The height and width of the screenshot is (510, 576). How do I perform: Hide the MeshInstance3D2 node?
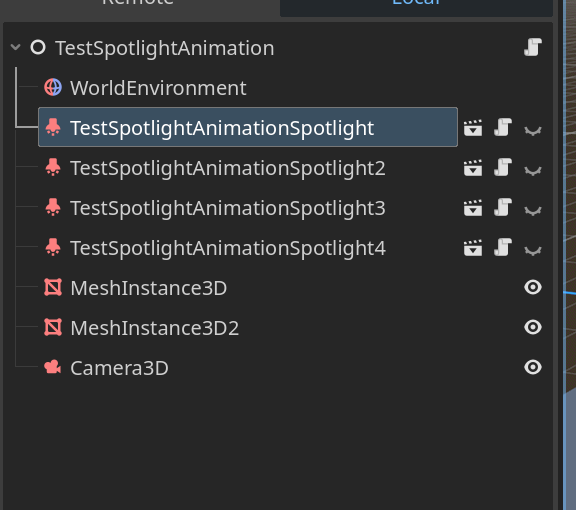(x=533, y=327)
